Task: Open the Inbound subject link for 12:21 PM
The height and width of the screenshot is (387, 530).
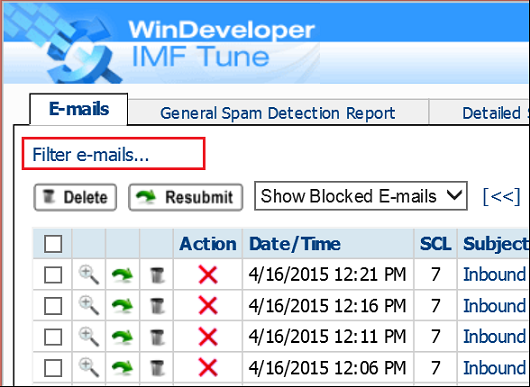Action: [x=495, y=274]
